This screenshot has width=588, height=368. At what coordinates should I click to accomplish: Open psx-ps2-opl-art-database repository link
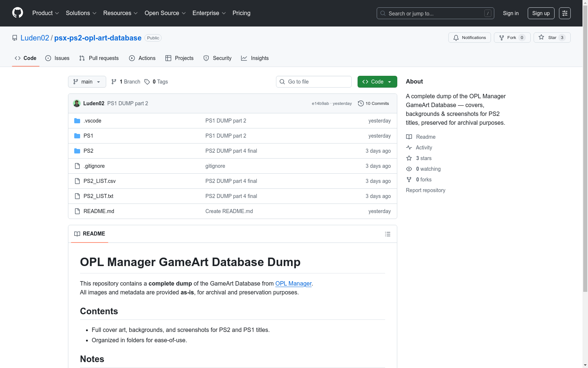point(98,38)
